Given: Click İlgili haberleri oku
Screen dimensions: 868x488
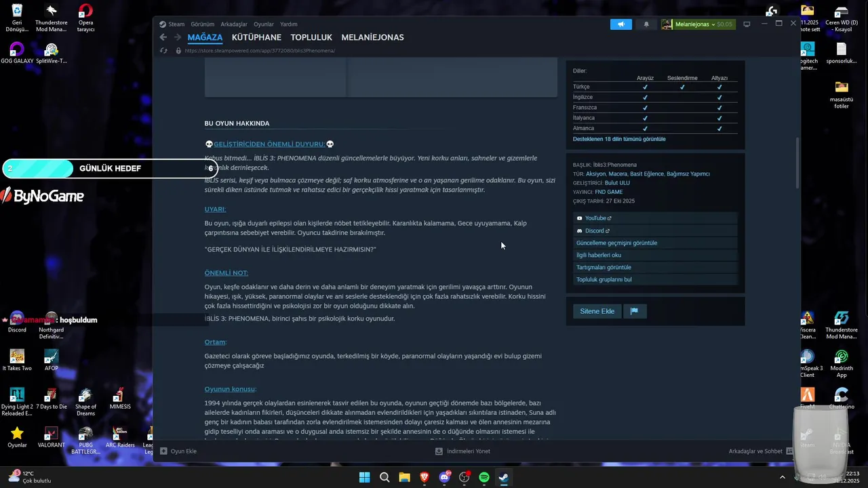Looking at the screenshot, I should pyautogui.click(x=655, y=255).
